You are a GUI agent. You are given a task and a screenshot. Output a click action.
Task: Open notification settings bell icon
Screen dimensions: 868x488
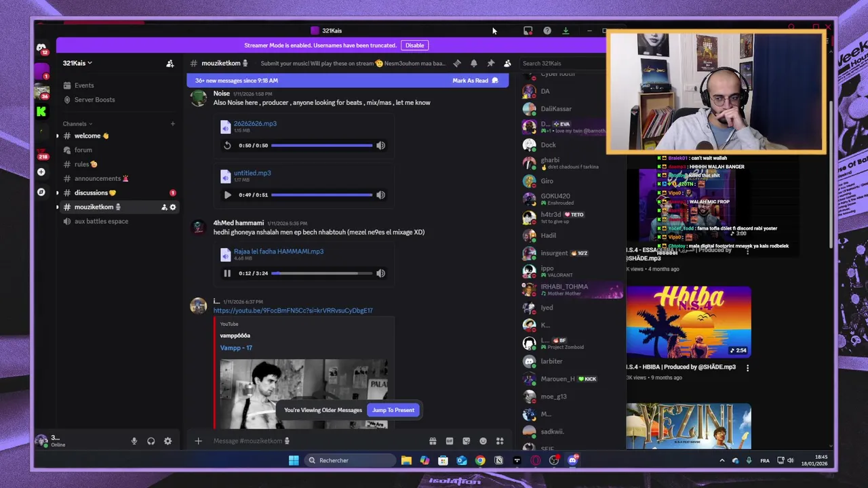pos(474,64)
